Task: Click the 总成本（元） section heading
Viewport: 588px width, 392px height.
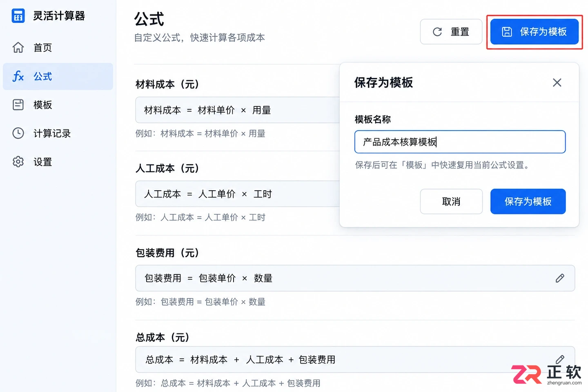Action: tap(163, 337)
